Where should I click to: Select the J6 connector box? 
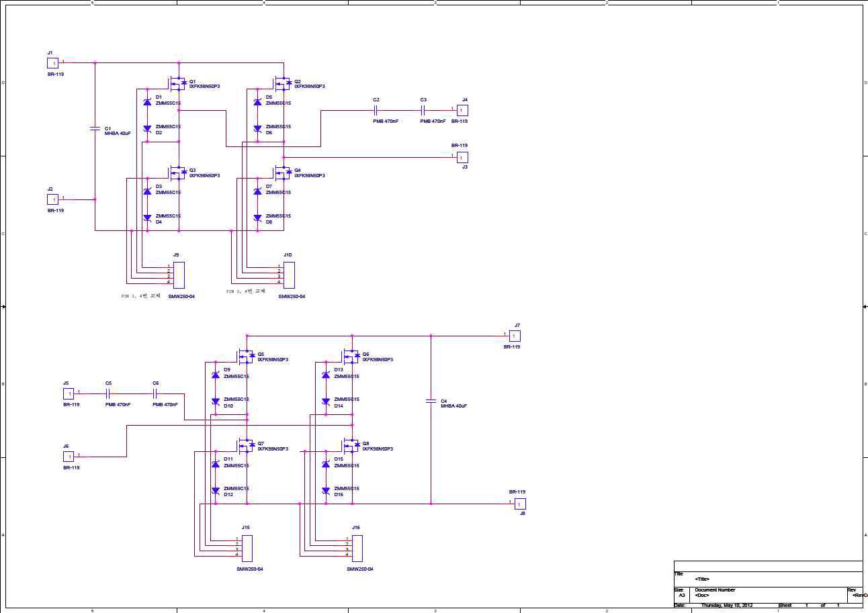click(x=68, y=457)
